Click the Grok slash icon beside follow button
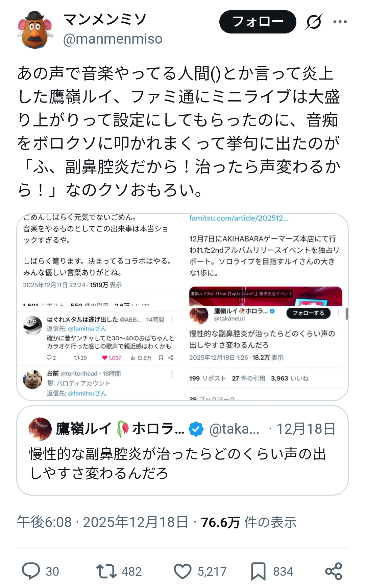The height and width of the screenshot is (588, 365). 314,22
